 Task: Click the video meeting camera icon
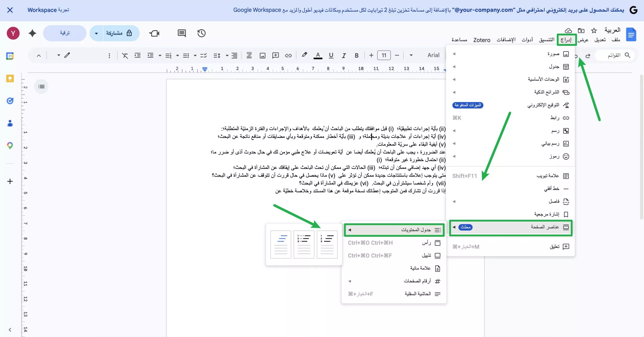click(154, 33)
